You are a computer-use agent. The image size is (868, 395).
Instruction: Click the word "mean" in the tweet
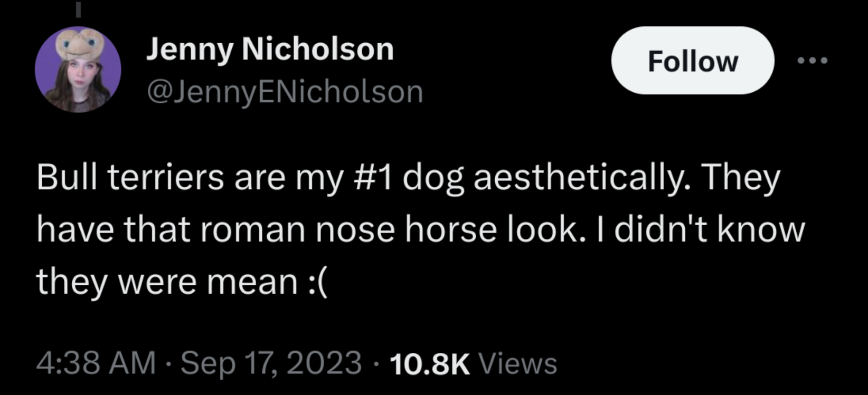pyautogui.click(x=252, y=283)
